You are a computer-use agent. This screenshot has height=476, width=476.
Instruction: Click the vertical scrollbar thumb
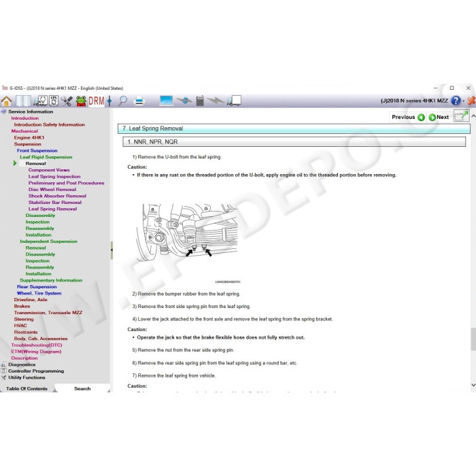(x=473, y=339)
